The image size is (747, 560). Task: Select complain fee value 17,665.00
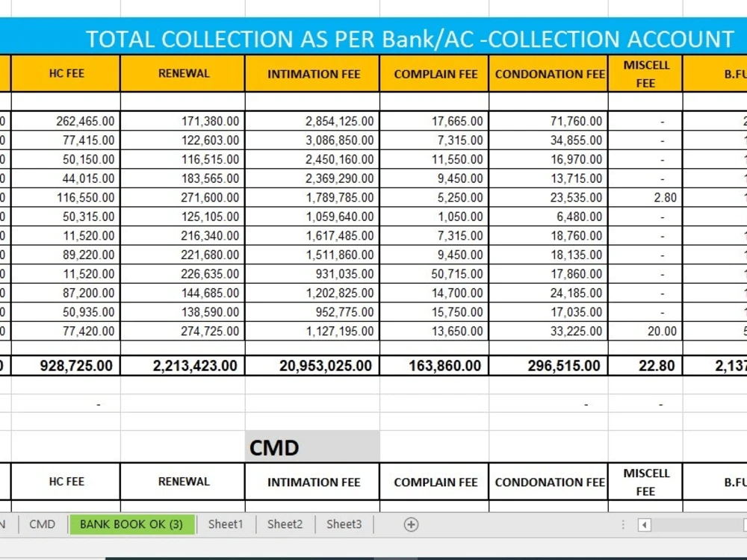[435, 121]
